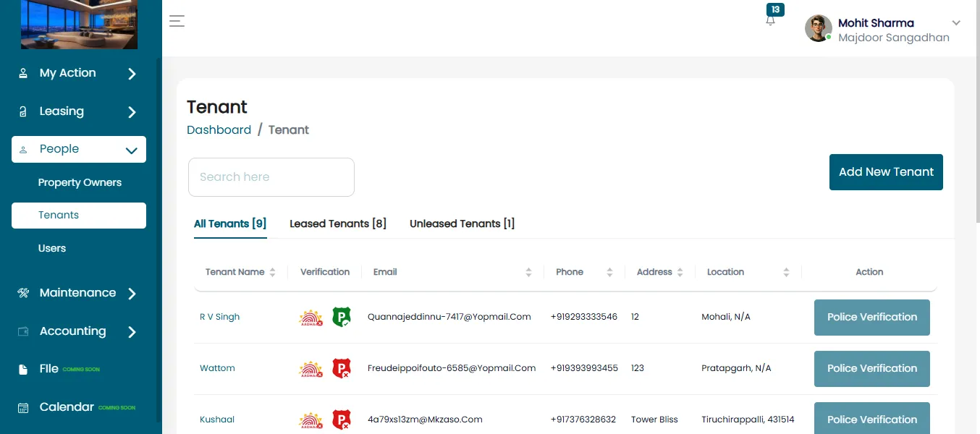Click the My Action person icon
Image resolution: width=980 pixels, height=434 pixels.
pos(23,73)
